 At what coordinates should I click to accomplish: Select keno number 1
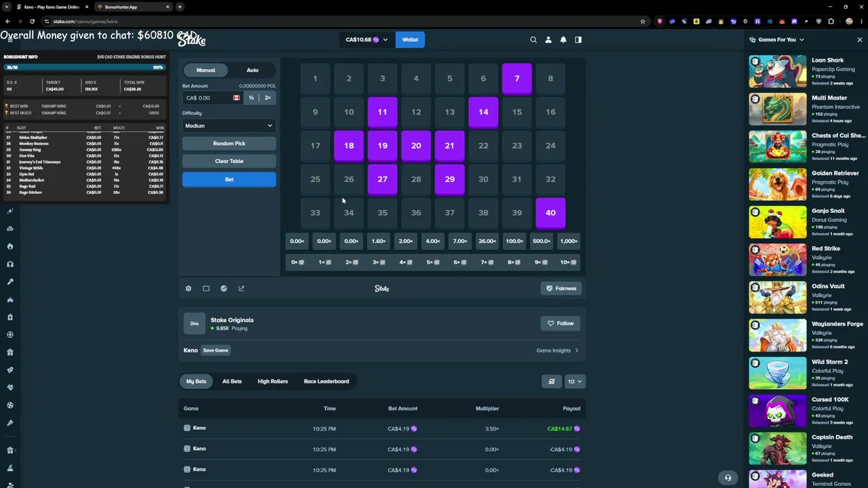click(x=315, y=79)
